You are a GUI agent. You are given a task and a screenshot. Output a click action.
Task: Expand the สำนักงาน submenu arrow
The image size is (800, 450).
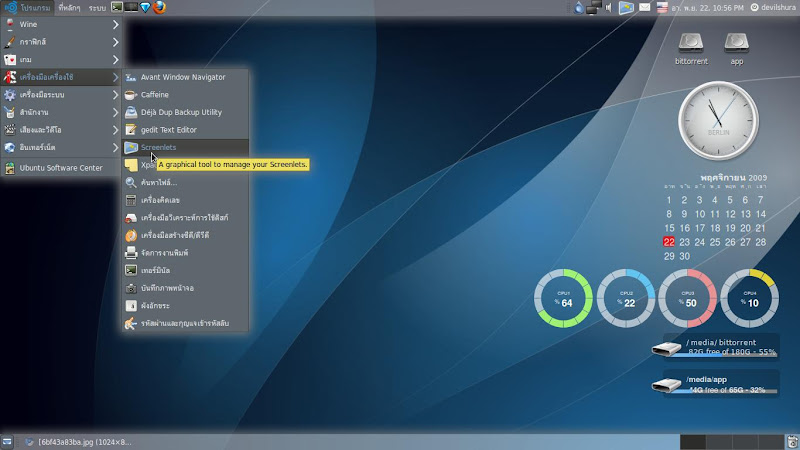[115, 112]
